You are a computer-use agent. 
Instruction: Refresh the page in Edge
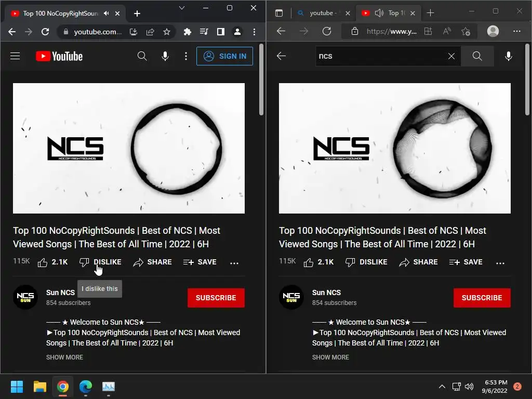point(327,31)
